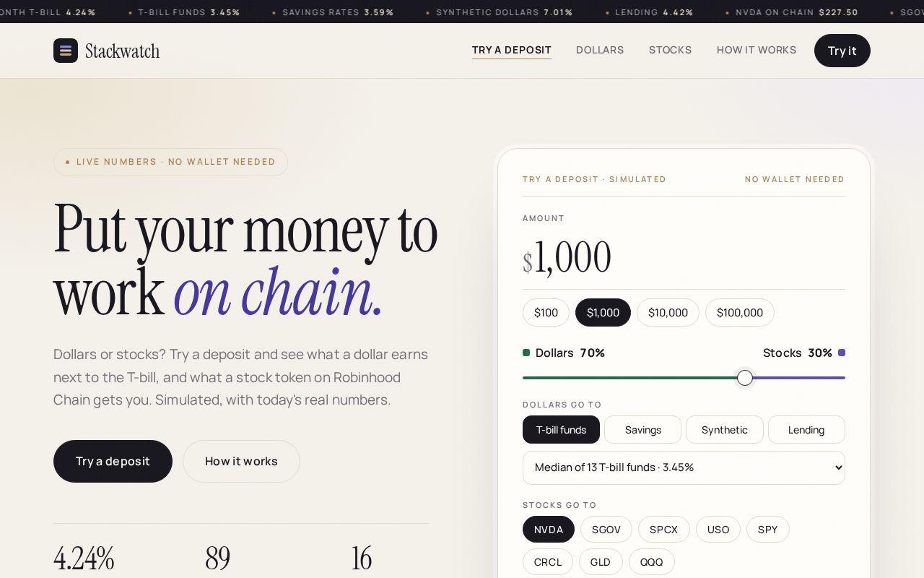The height and width of the screenshot is (578, 924).
Task: Click the Try it header button
Action: coord(842,51)
